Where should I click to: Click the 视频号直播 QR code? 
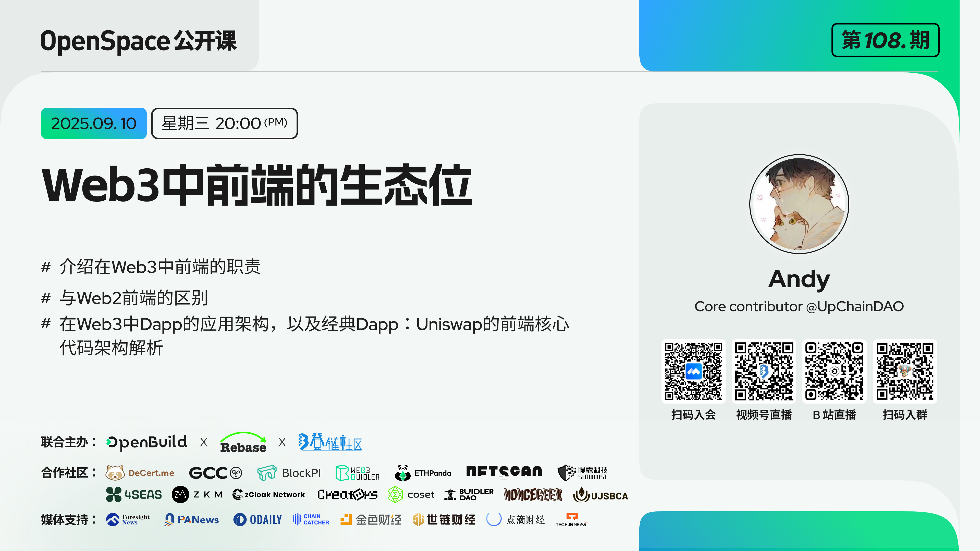(764, 371)
